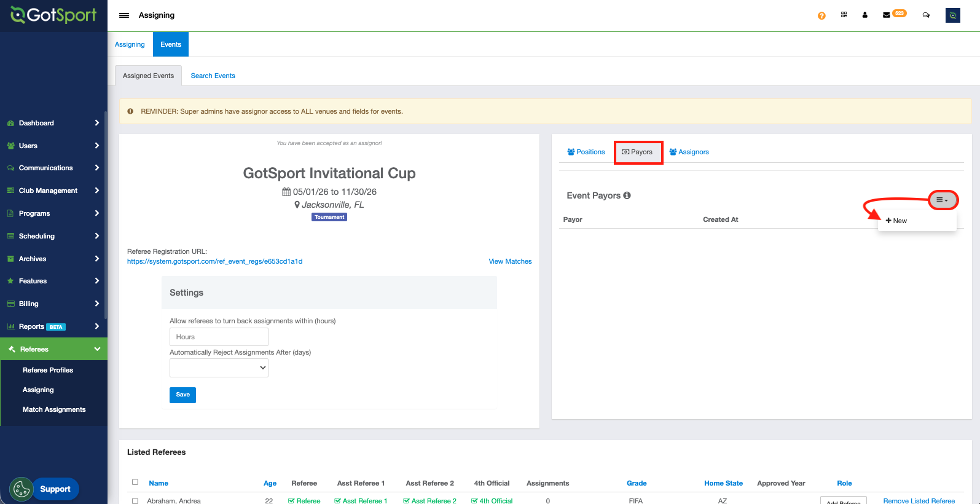This screenshot has height=504, width=980.
Task: Toggle the Asst Referee 1 check for Abraham
Action: click(x=338, y=501)
